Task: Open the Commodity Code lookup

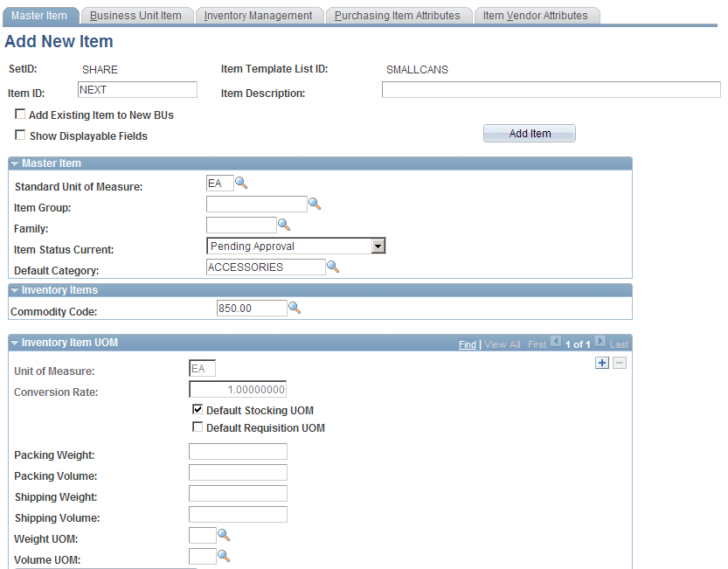Action: 295,308
